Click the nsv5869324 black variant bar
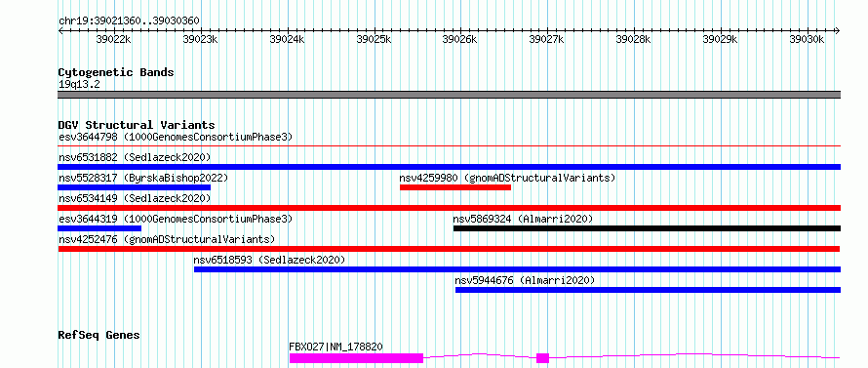 [647, 228]
